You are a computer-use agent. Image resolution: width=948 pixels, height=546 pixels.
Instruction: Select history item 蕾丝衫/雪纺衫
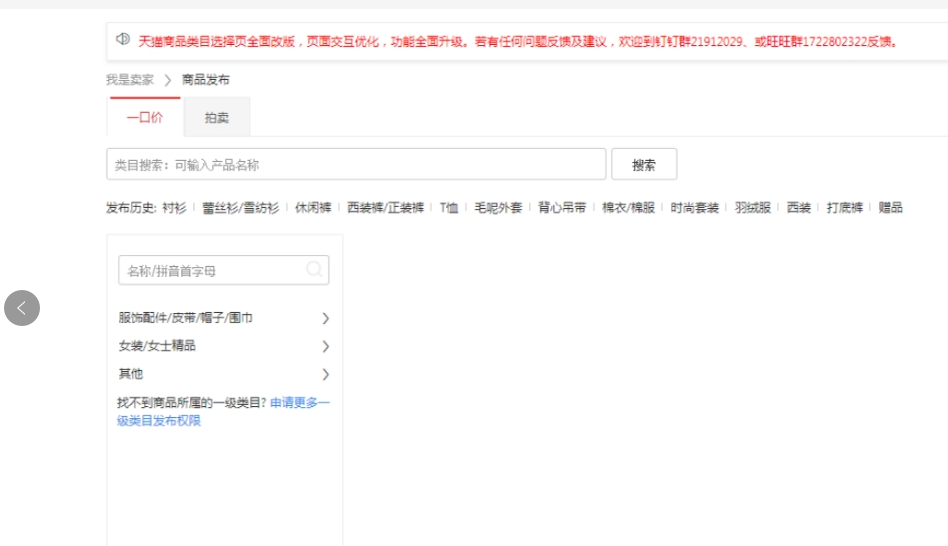click(x=241, y=208)
